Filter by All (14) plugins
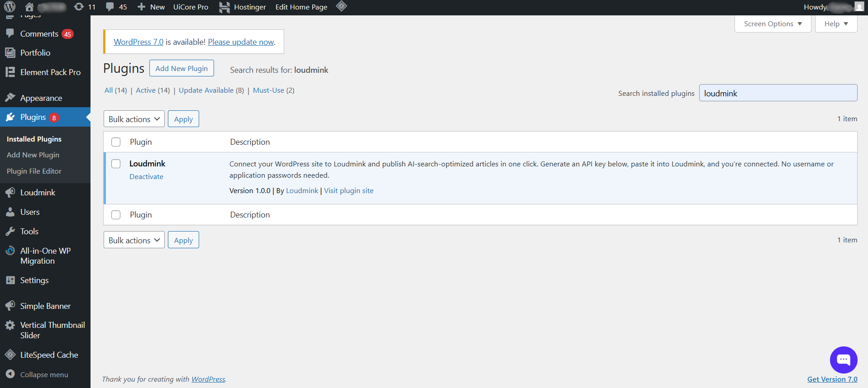The width and height of the screenshot is (868, 388). 116,90
